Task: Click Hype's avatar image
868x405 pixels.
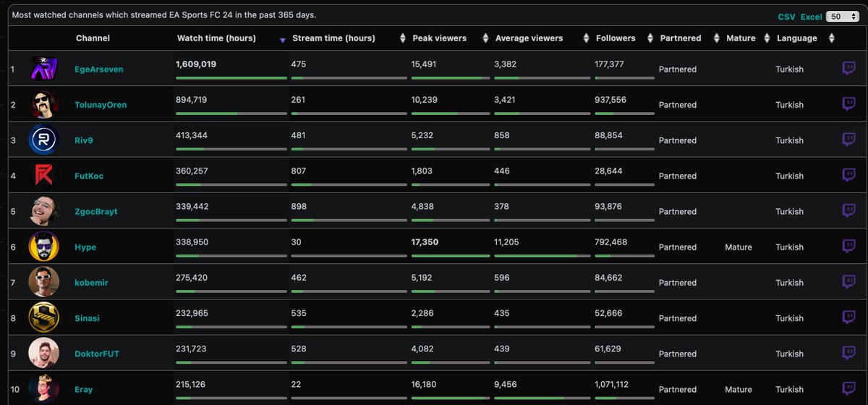Action: pyautogui.click(x=43, y=246)
